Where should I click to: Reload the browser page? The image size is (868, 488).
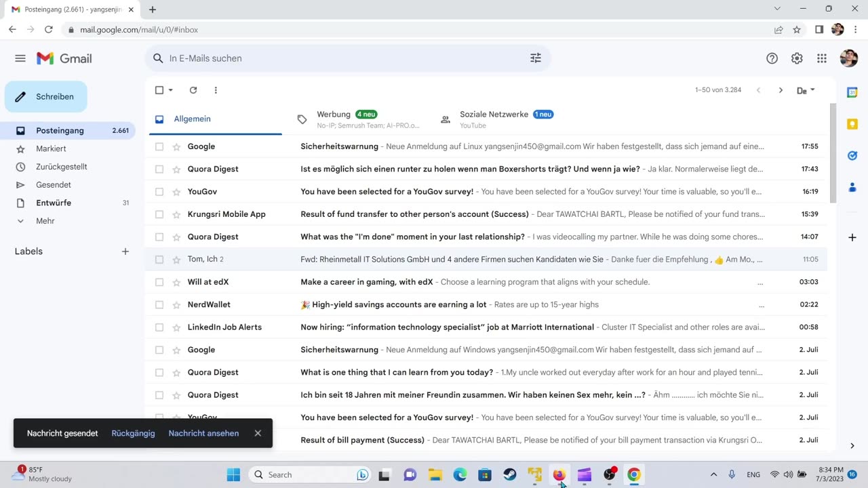point(49,30)
